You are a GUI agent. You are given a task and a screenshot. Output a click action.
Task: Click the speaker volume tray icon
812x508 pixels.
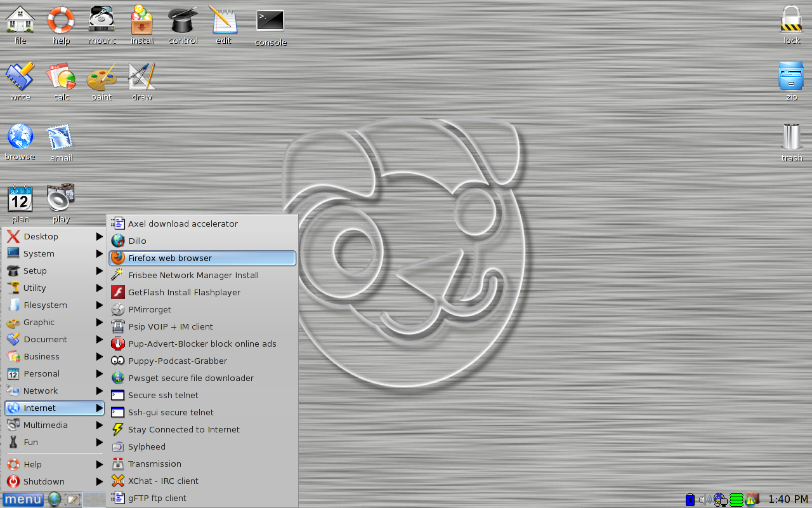(705, 500)
